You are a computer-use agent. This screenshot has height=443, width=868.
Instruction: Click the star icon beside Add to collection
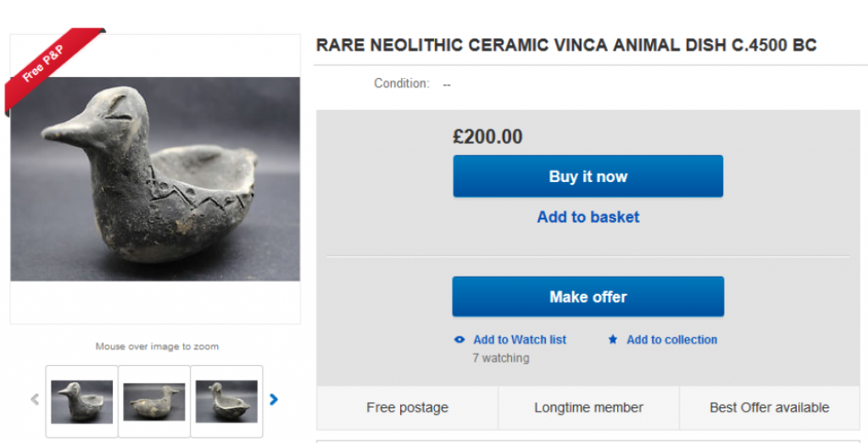point(613,340)
